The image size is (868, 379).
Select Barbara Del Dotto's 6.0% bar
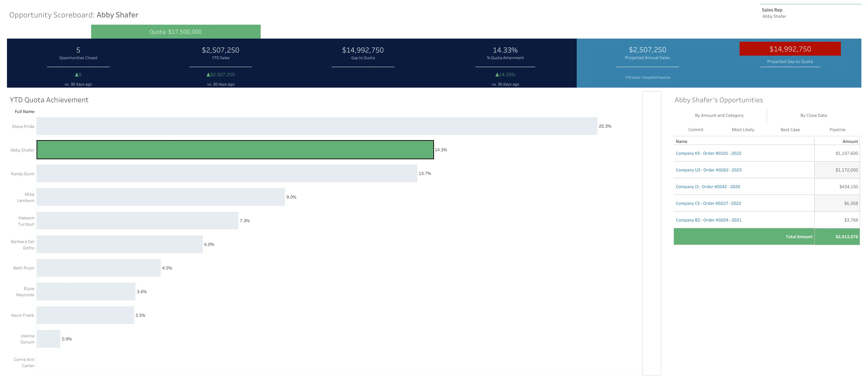coord(120,244)
